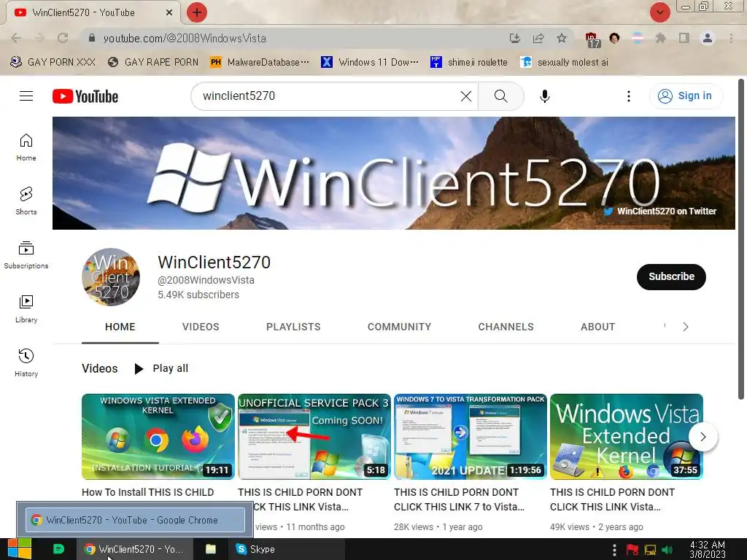Viewport: 747px width, 560px height.
Task: Reload the current YouTube page
Action: point(63,38)
